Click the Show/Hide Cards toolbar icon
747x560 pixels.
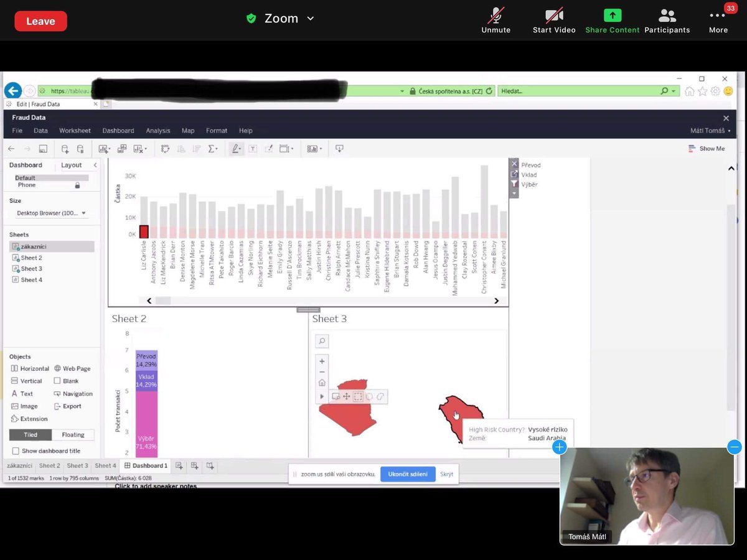click(313, 149)
